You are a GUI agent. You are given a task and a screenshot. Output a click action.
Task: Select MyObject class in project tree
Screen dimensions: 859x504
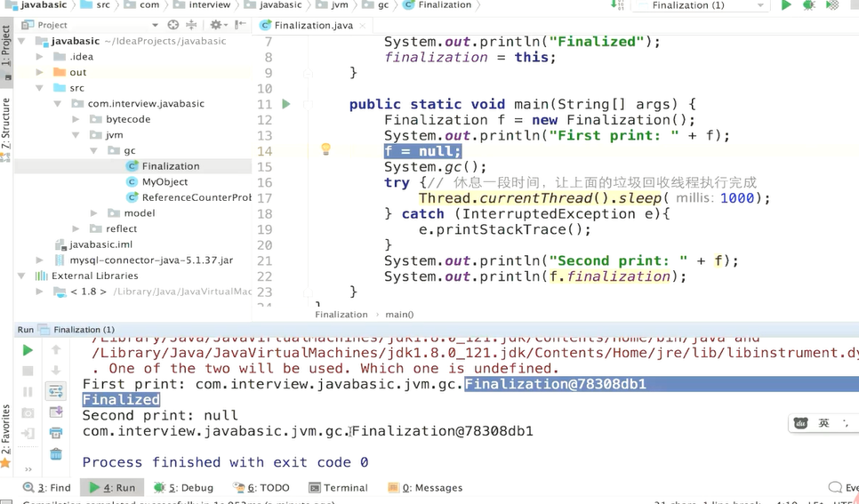click(x=165, y=182)
